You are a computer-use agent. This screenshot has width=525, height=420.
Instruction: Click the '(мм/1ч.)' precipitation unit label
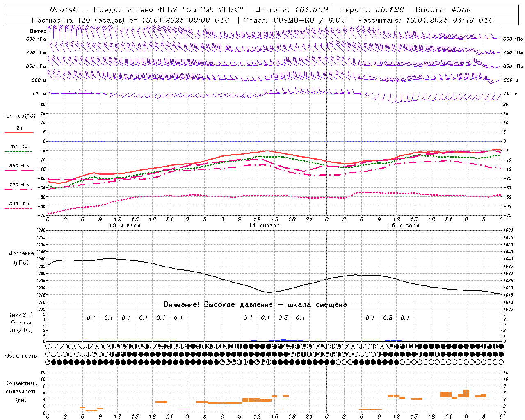pyautogui.click(x=21, y=330)
